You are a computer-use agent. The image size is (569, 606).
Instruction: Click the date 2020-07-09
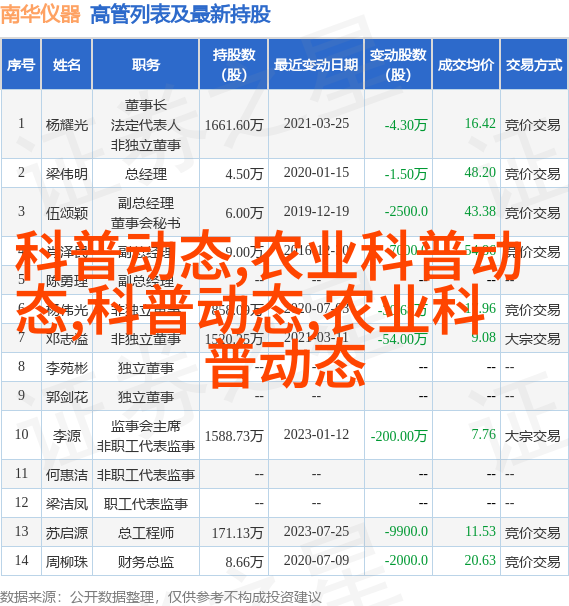point(316,560)
